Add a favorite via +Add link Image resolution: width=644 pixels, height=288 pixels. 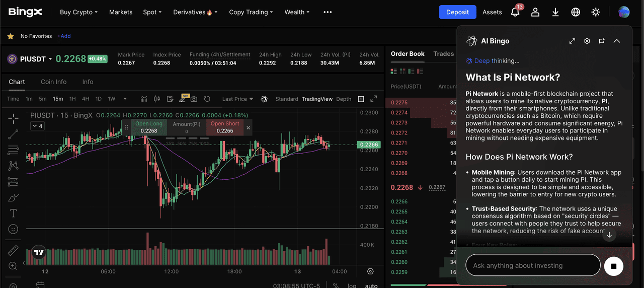(64, 36)
